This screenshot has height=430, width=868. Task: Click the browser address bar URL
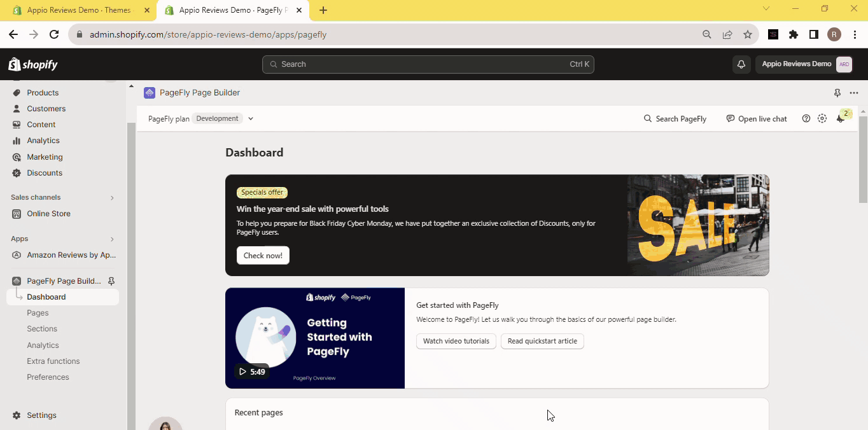coord(208,34)
